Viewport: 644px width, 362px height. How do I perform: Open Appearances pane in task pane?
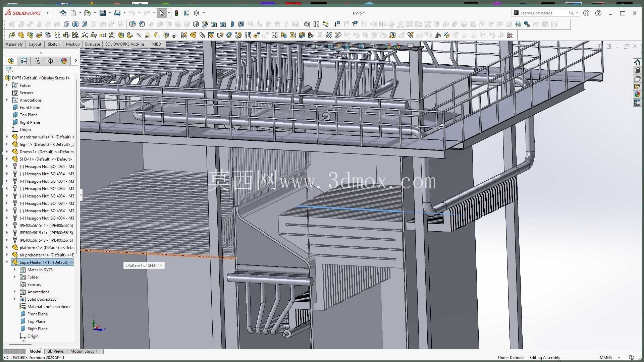point(637,95)
